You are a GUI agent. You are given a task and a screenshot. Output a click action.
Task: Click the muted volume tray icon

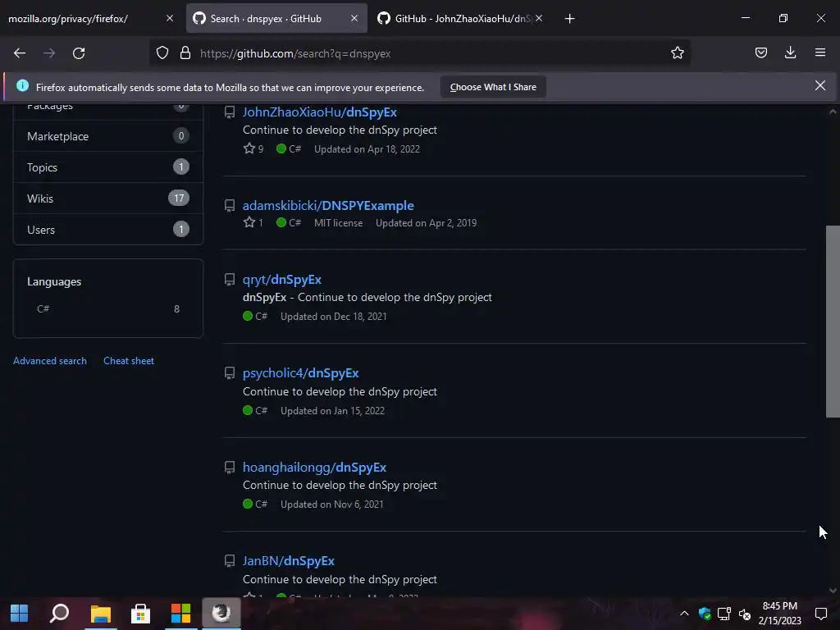tap(745, 614)
